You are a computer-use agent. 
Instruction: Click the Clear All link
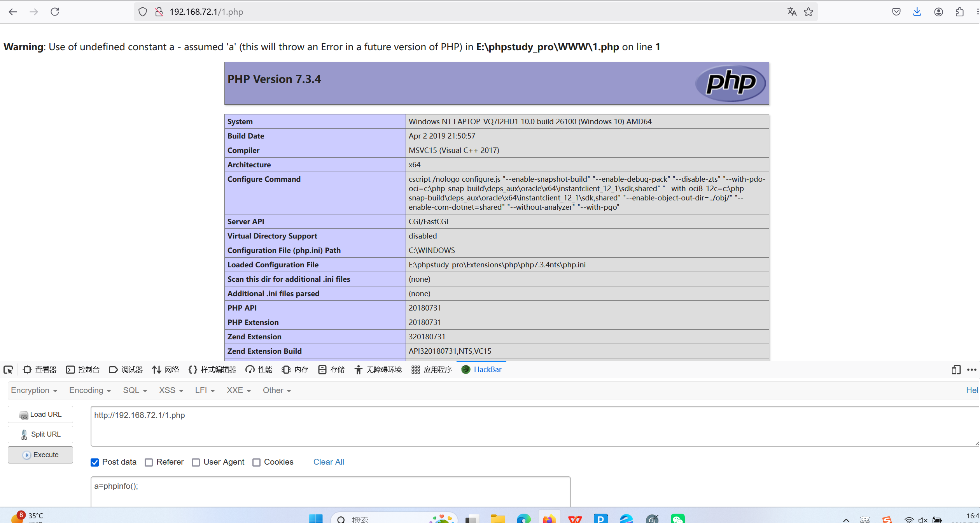[329, 462]
